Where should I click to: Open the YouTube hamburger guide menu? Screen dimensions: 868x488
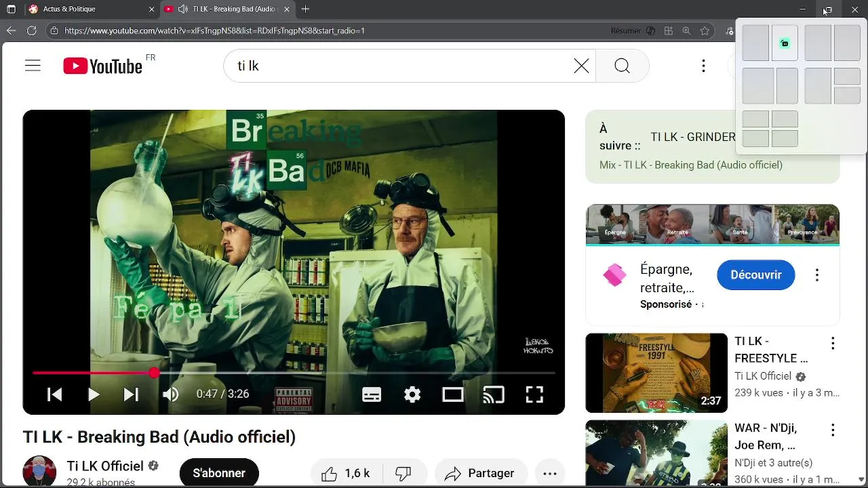[33, 66]
